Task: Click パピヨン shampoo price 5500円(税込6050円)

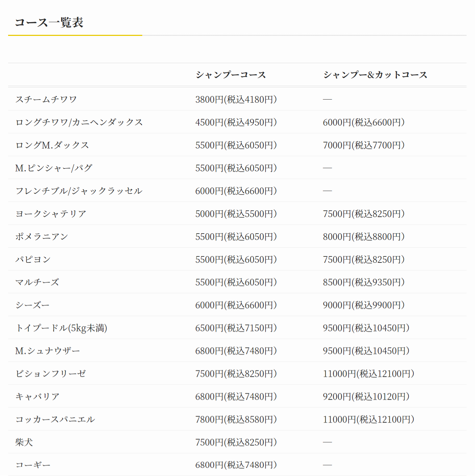Action: [236, 260]
